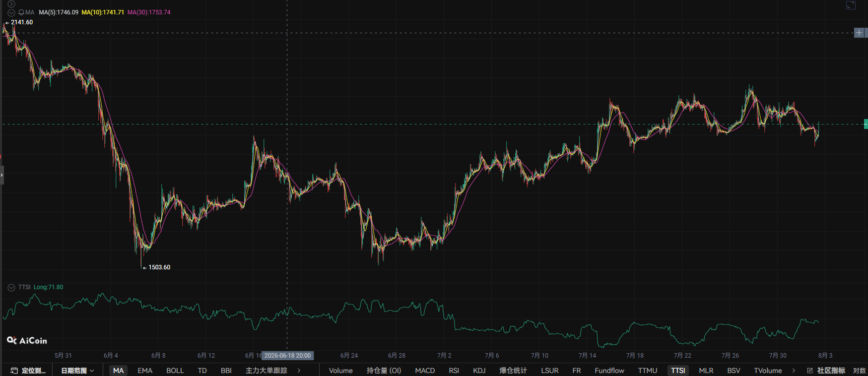
Task: Click the 对数 log scale button
Action: (x=859, y=371)
